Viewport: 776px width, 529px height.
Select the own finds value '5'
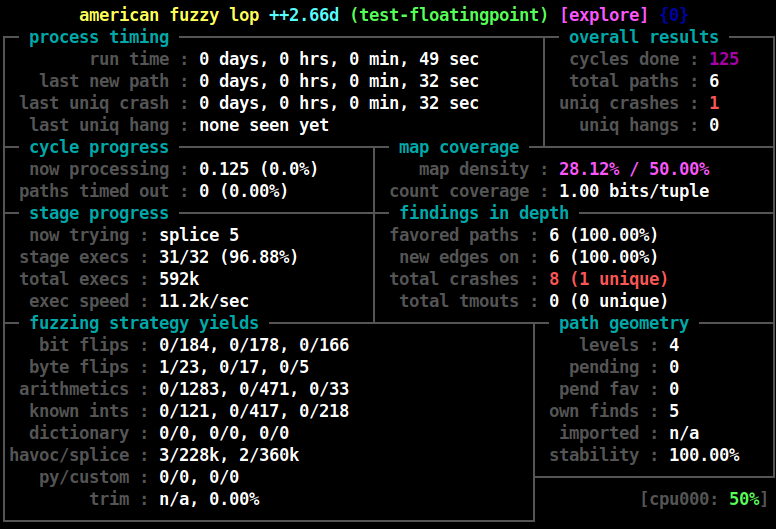(x=674, y=411)
